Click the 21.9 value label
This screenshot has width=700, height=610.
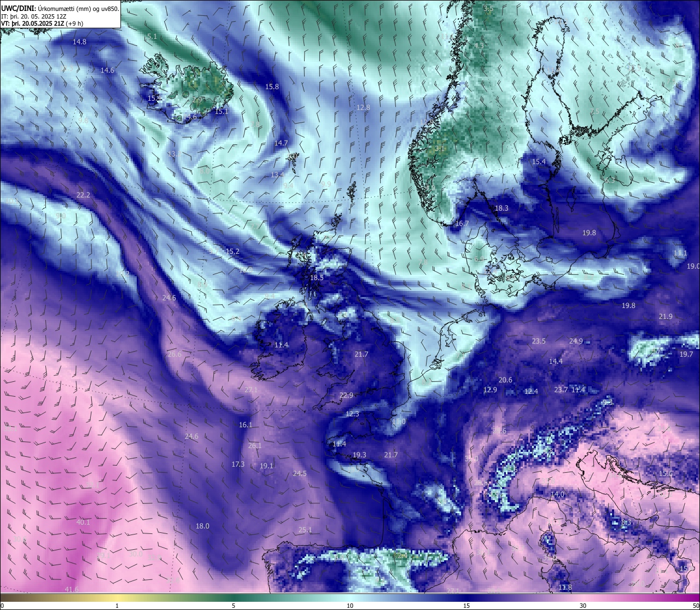coord(666,316)
